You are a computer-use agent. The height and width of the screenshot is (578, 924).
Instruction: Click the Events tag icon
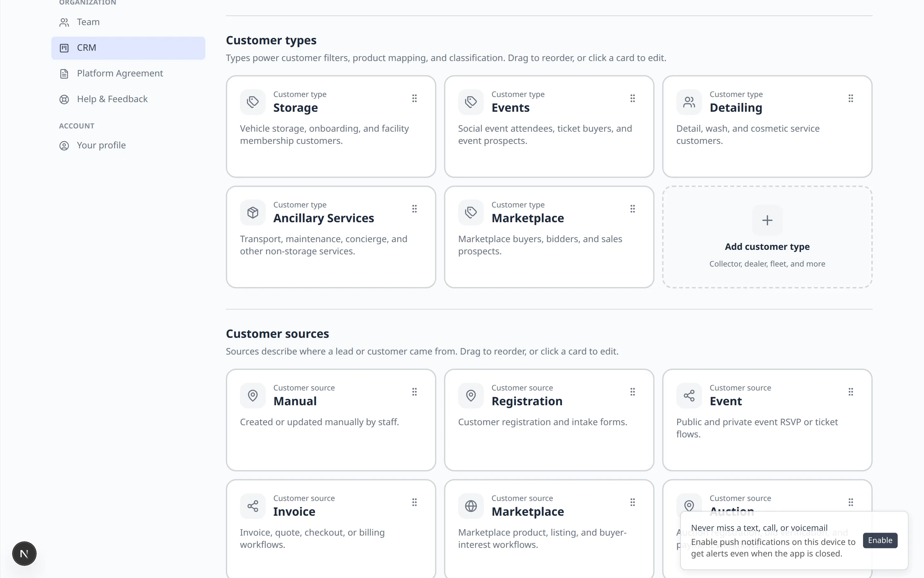pos(471,102)
